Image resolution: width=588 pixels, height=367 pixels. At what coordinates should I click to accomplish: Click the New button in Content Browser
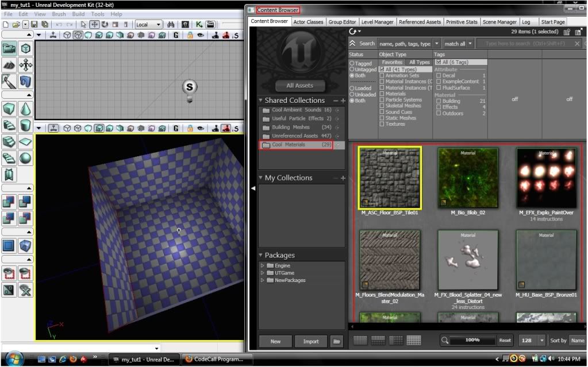click(x=276, y=342)
